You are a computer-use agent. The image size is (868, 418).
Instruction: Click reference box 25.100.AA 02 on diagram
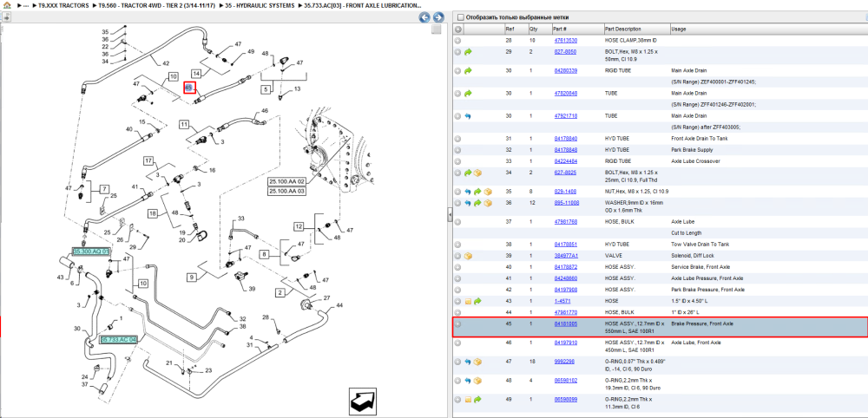point(287,181)
